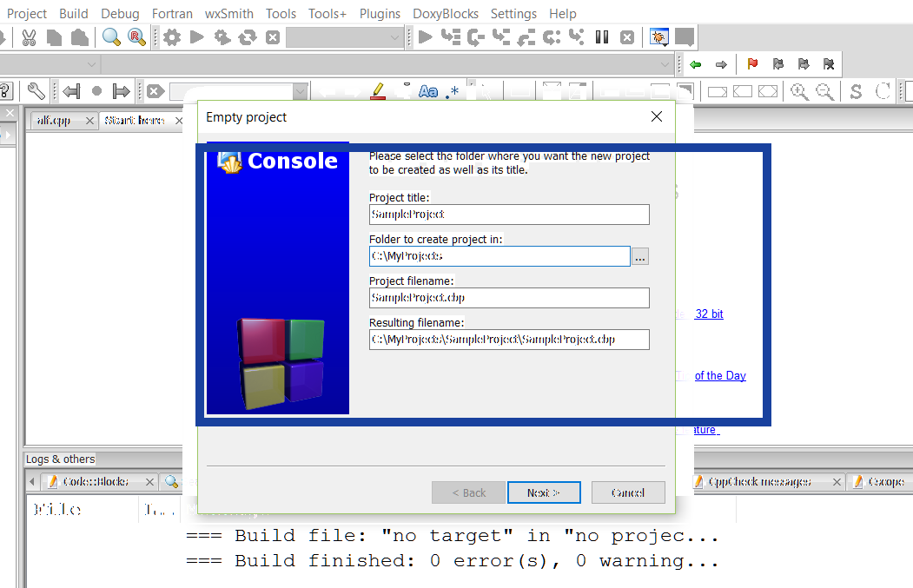Screen dimensions: 913x588
Task: Toggle Match case Aa option
Action: (x=427, y=91)
